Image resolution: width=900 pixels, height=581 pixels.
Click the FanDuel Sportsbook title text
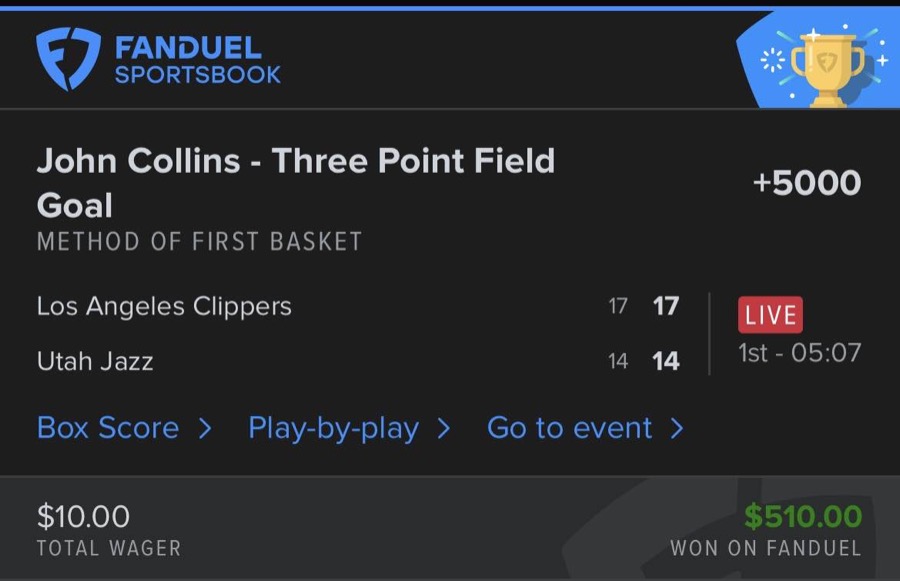(x=198, y=60)
